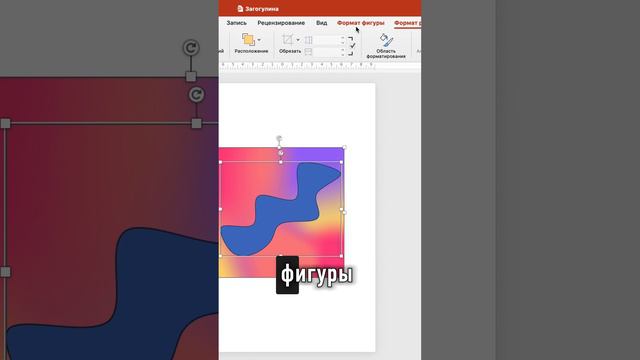Open the Запись ribbon tab
This screenshot has height=360, width=640.
(236, 23)
